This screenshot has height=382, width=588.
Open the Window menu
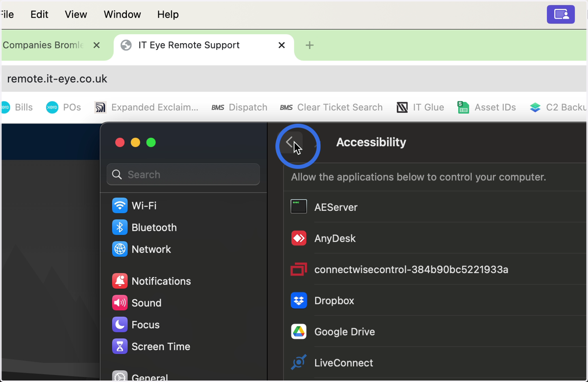(x=122, y=15)
